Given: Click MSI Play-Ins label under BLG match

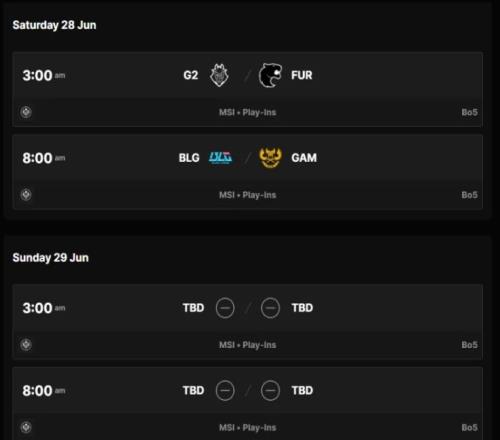Looking at the screenshot, I should coord(247,195).
